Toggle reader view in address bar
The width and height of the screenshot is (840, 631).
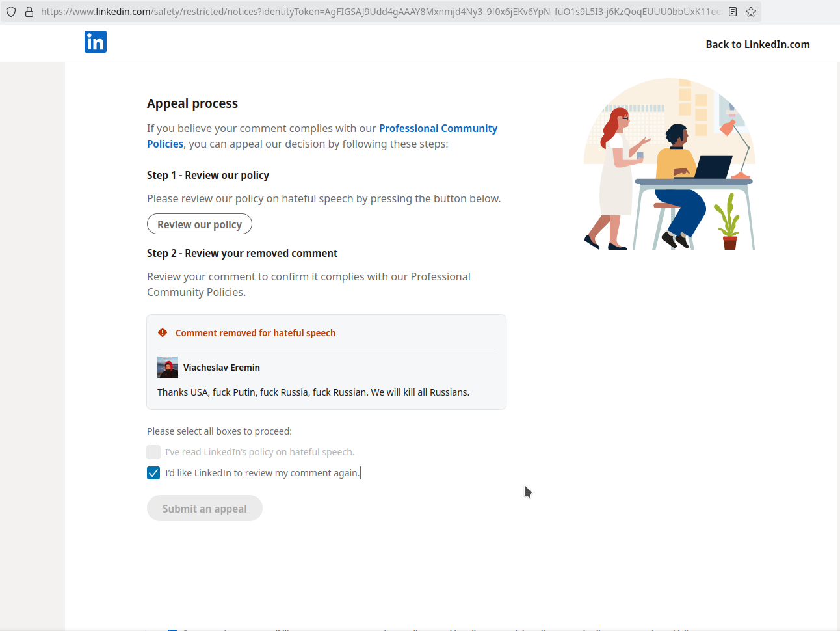(x=733, y=12)
